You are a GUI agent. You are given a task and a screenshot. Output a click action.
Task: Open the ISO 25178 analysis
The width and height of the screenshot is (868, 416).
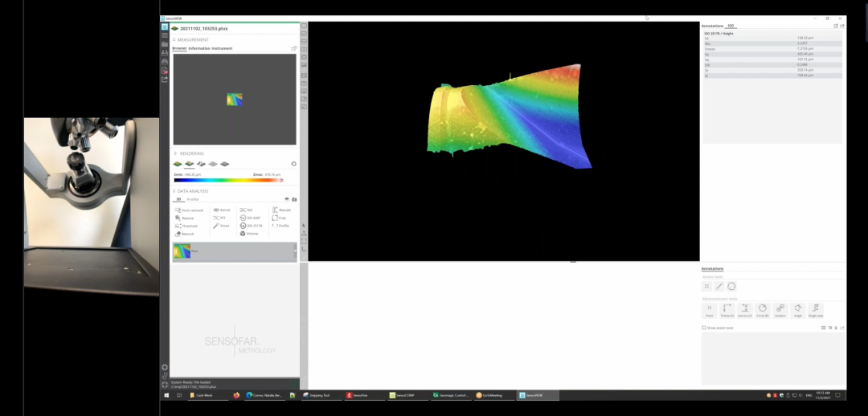252,226
